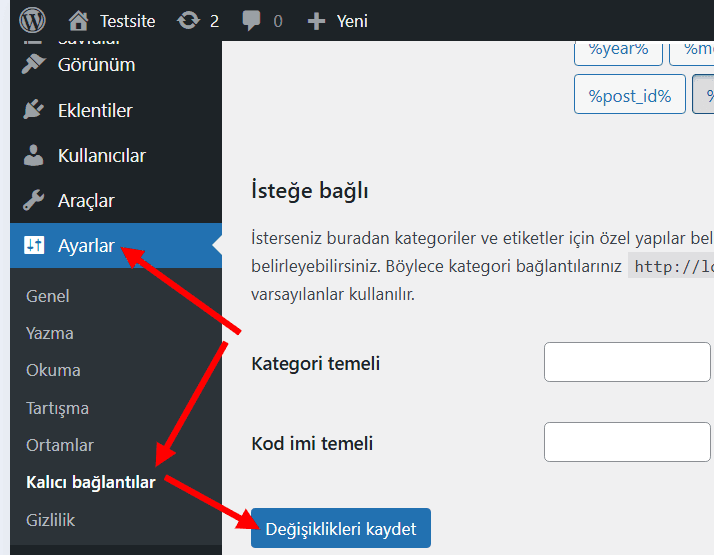Click the comments bubble icon

click(x=251, y=21)
